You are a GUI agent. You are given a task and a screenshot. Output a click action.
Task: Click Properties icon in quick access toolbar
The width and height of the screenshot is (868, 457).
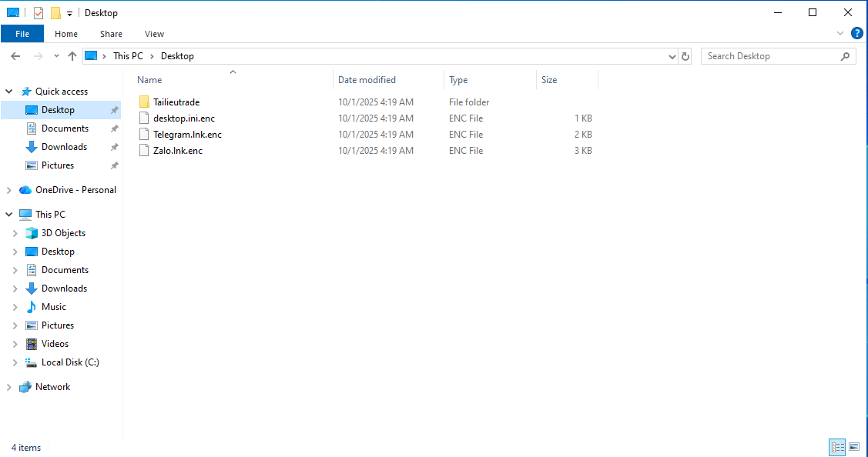tap(39, 13)
